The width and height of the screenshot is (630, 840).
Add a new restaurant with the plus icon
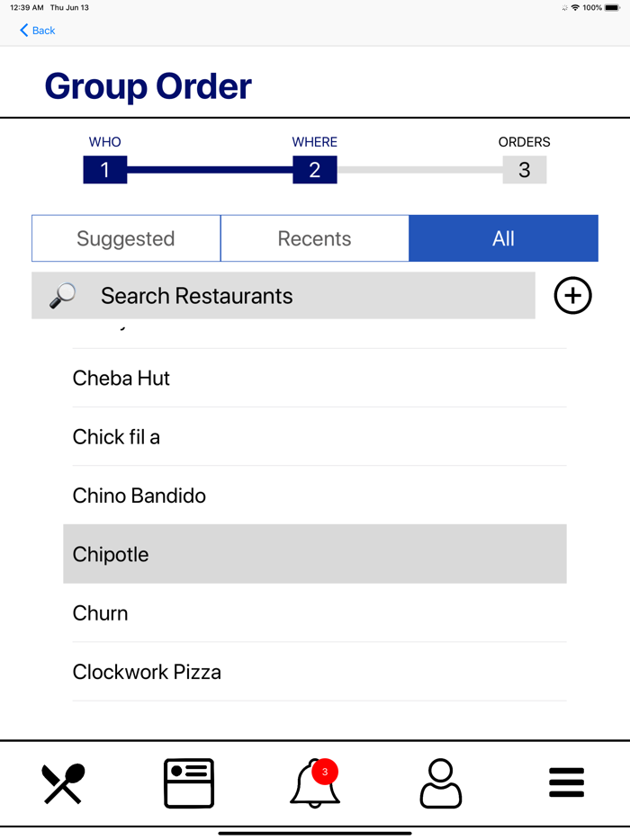point(573,295)
